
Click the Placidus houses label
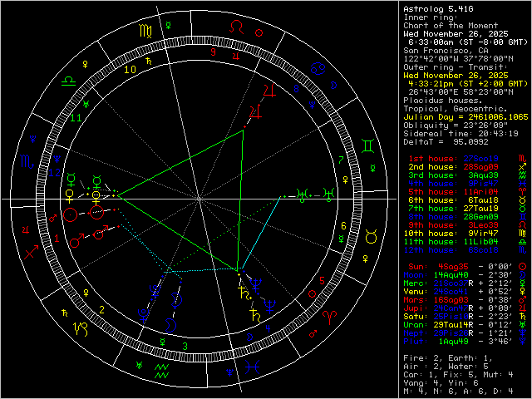440,101
